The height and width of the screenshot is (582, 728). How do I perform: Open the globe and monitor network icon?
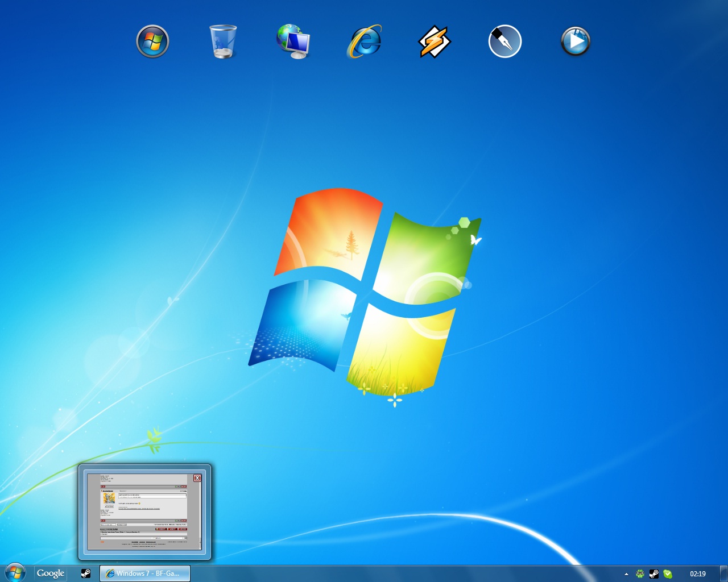(293, 41)
